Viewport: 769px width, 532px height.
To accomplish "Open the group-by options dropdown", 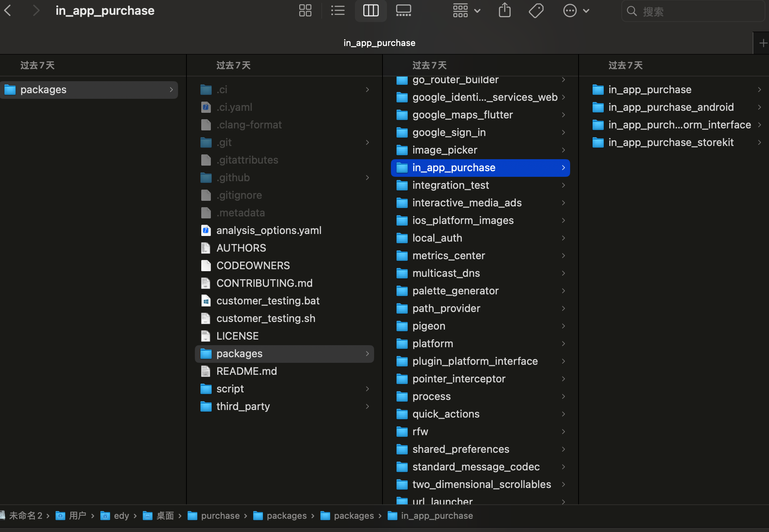I will click(x=466, y=11).
